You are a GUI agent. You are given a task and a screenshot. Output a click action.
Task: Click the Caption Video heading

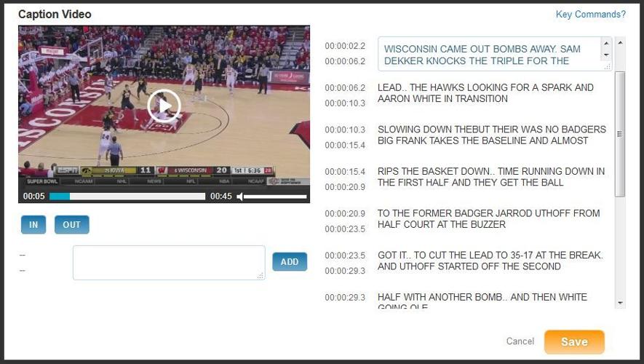(55, 15)
